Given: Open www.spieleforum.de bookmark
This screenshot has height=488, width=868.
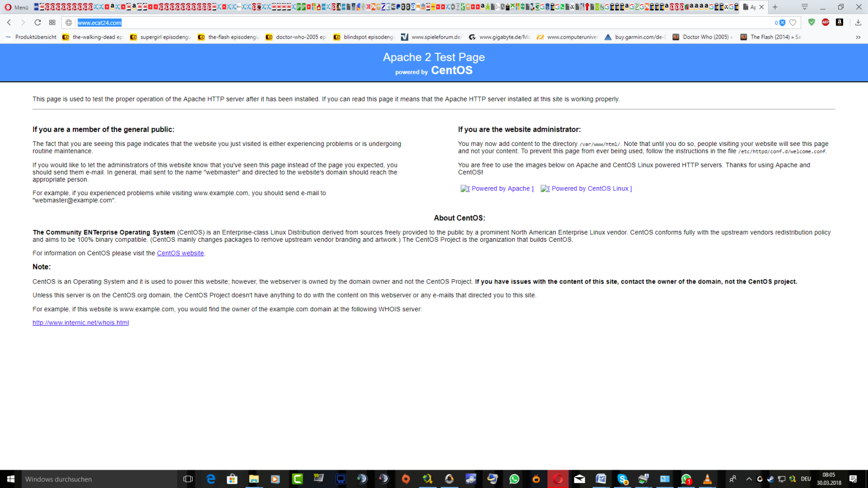Looking at the screenshot, I should point(432,37).
